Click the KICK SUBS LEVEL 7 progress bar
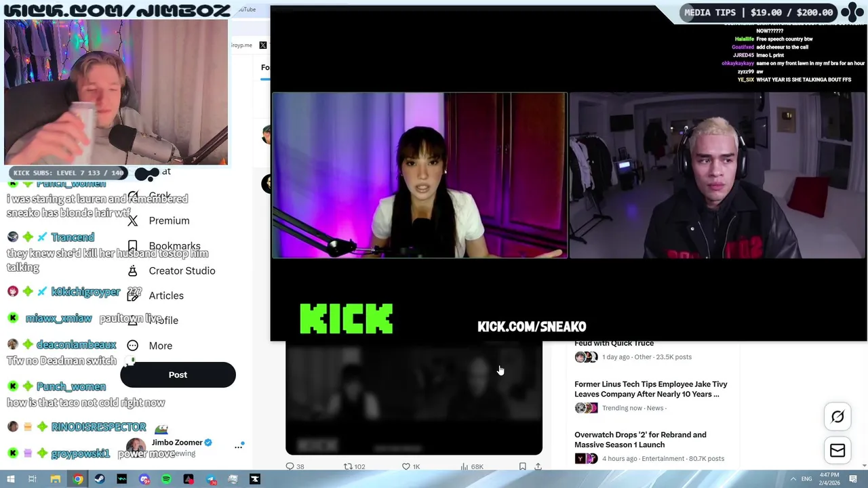This screenshot has height=488, width=868. click(x=70, y=173)
